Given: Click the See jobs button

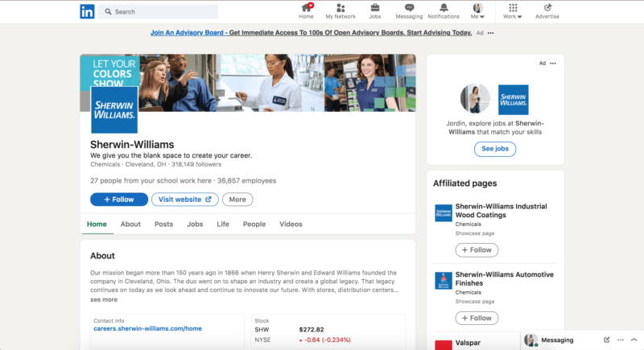Looking at the screenshot, I should (x=495, y=149).
